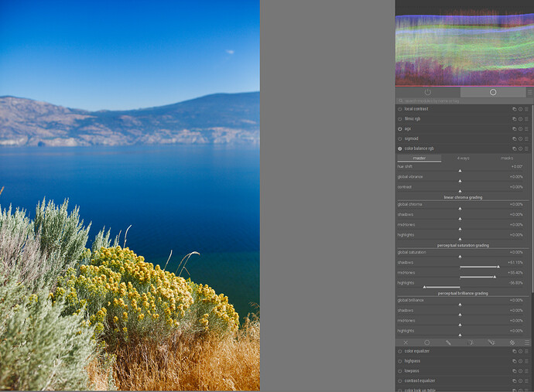Screen dimensions: 534x392
Task: Switch to the 4 ways tab
Action: coord(463,159)
